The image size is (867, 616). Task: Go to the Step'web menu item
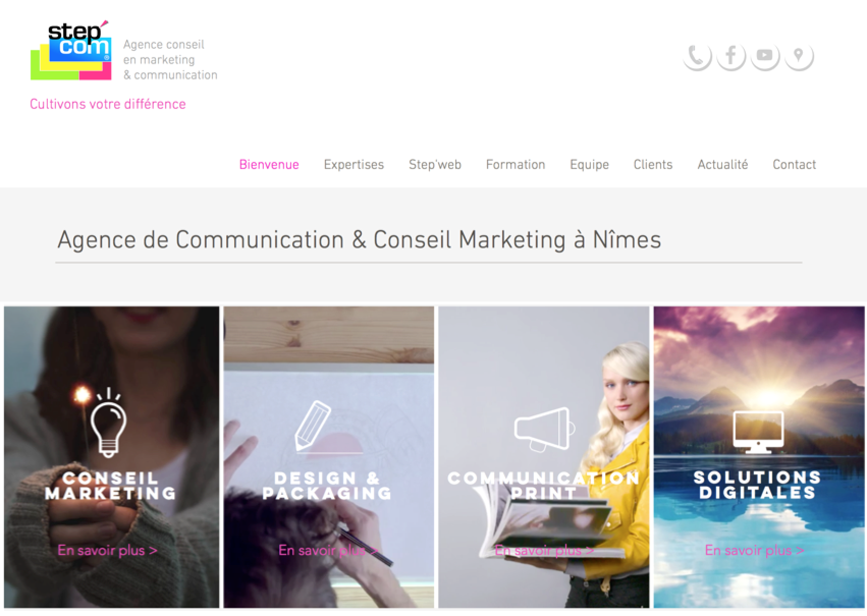tap(435, 165)
